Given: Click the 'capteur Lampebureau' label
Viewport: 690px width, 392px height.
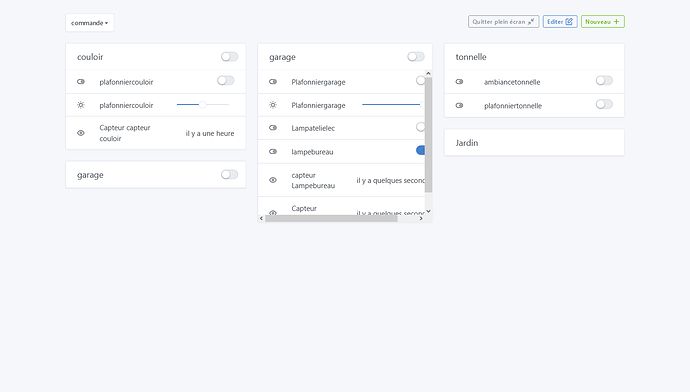Looking at the screenshot, I should click(313, 180).
